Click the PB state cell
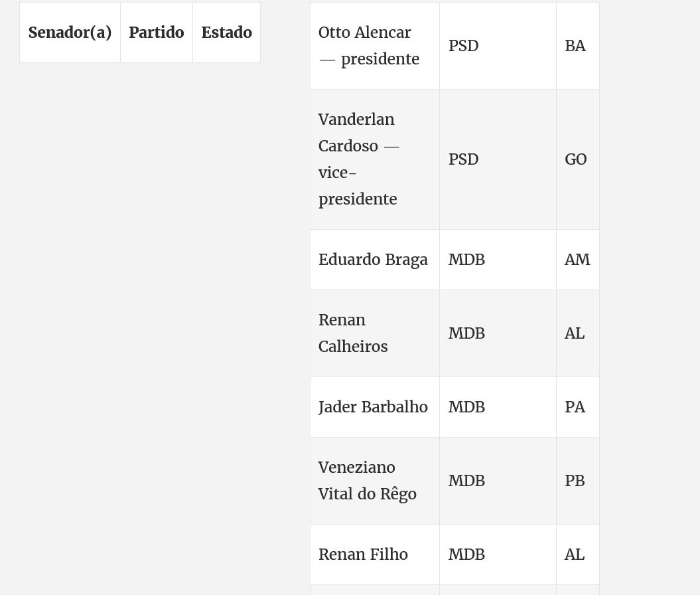This screenshot has height=595, width=700. pos(578,481)
